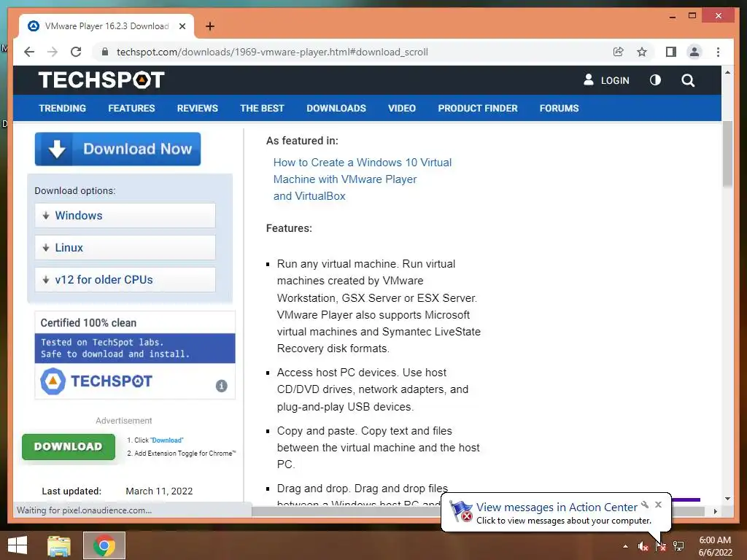Screen dimensions: 747x560
Task: Open a new tab with the plus button
Action: [x=210, y=26]
